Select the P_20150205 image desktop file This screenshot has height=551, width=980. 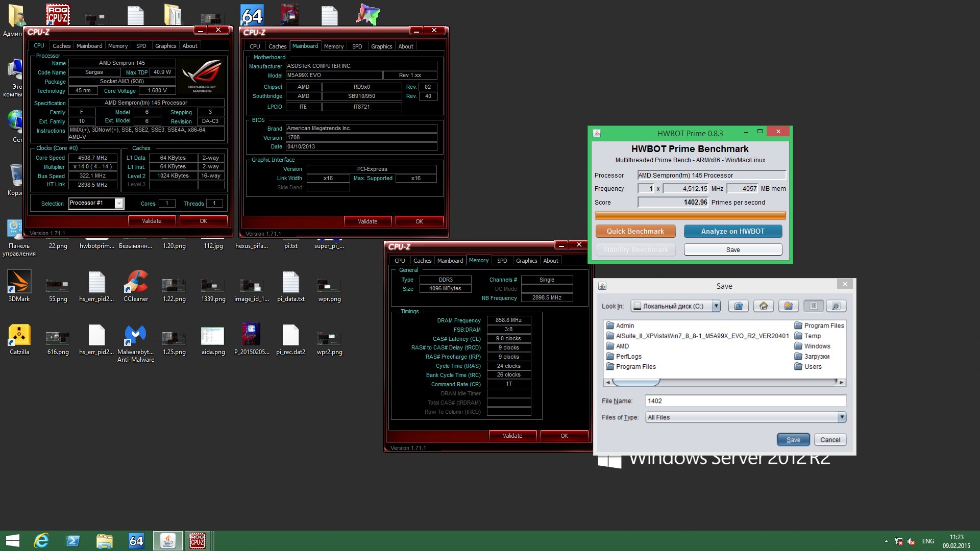point(252,339)
